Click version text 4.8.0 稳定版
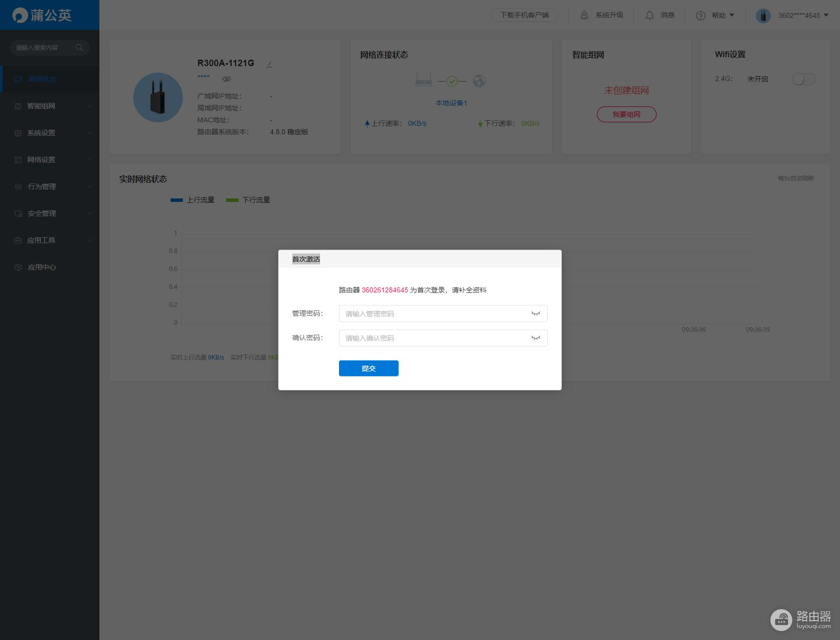Viewport: 840px width, 640px height. [x=289, y=132]
